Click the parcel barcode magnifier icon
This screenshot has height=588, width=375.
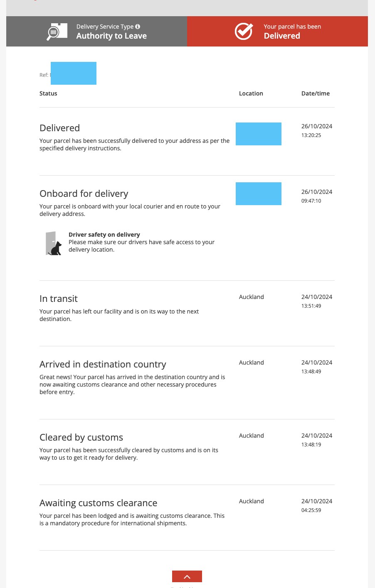tap(57, 32)
